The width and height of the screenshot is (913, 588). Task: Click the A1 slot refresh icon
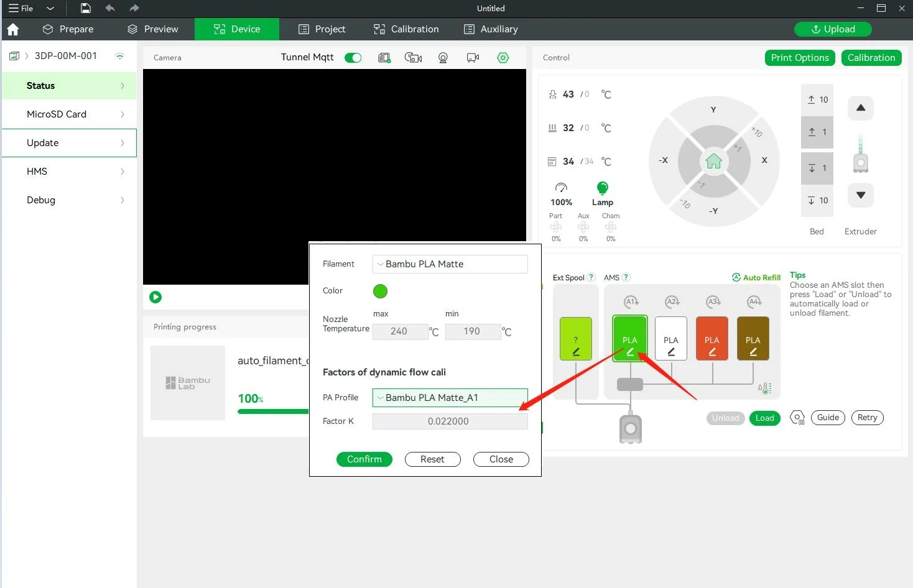point(631,301)
